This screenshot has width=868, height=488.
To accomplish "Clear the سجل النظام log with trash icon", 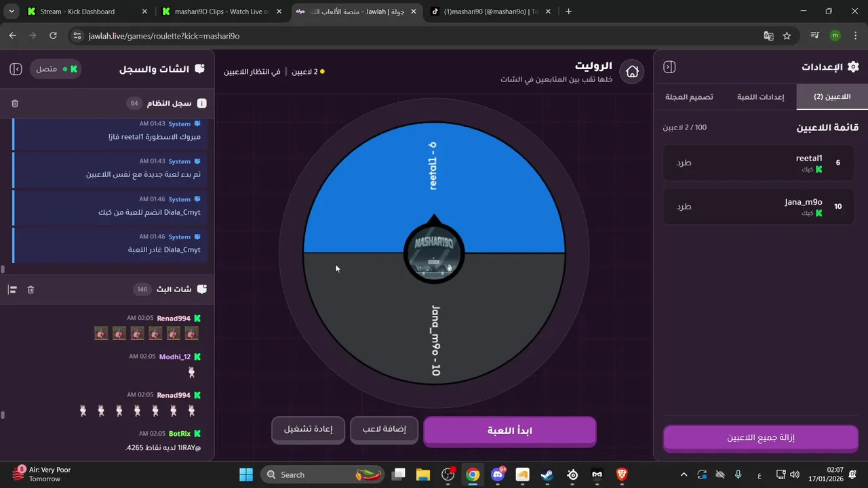I will pyautogui.click(x=15, y=104).
